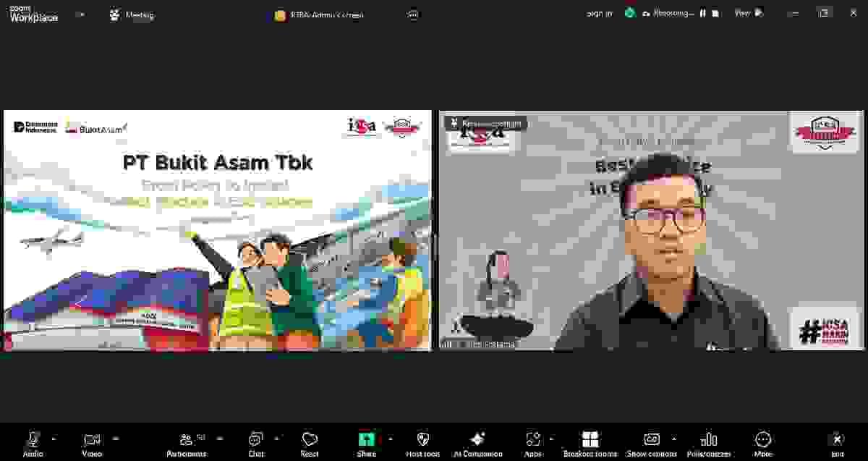The width and height of the screenshot is (868, 461).
Task: Launch the AI Companion
Action: coord(477,440)
